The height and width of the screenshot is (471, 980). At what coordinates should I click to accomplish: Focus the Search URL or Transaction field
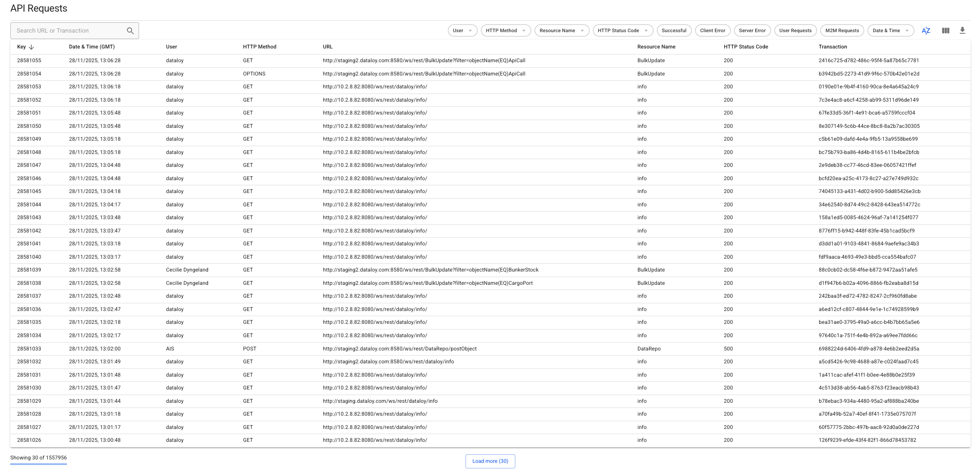(69, 31)
